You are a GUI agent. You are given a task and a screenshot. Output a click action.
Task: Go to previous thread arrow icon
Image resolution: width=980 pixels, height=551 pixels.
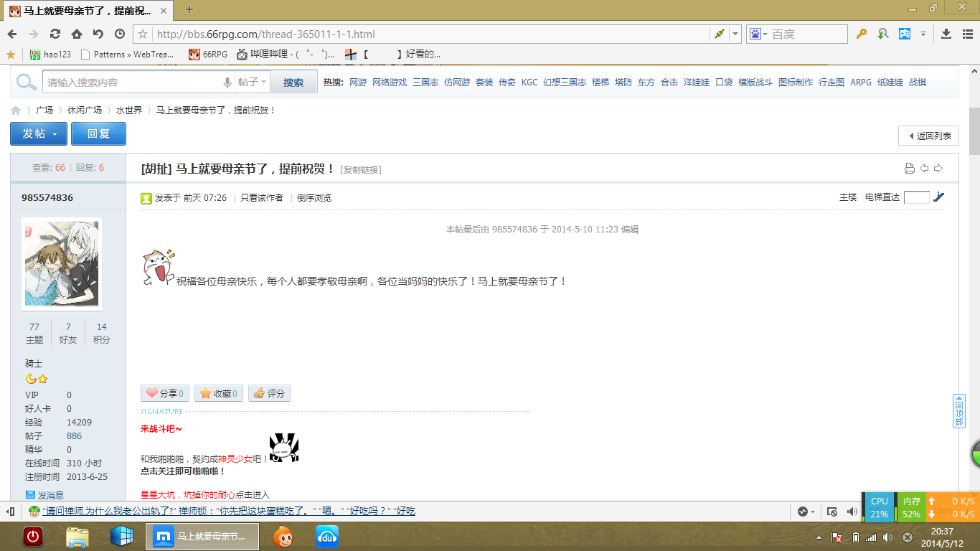click(924, 169)
